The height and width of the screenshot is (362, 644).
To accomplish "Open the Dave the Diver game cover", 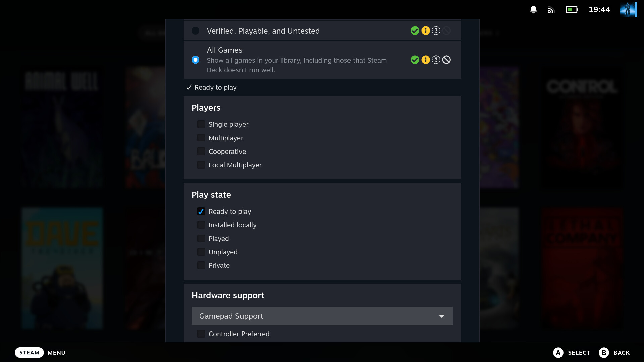I will click(x=62, y=268).
